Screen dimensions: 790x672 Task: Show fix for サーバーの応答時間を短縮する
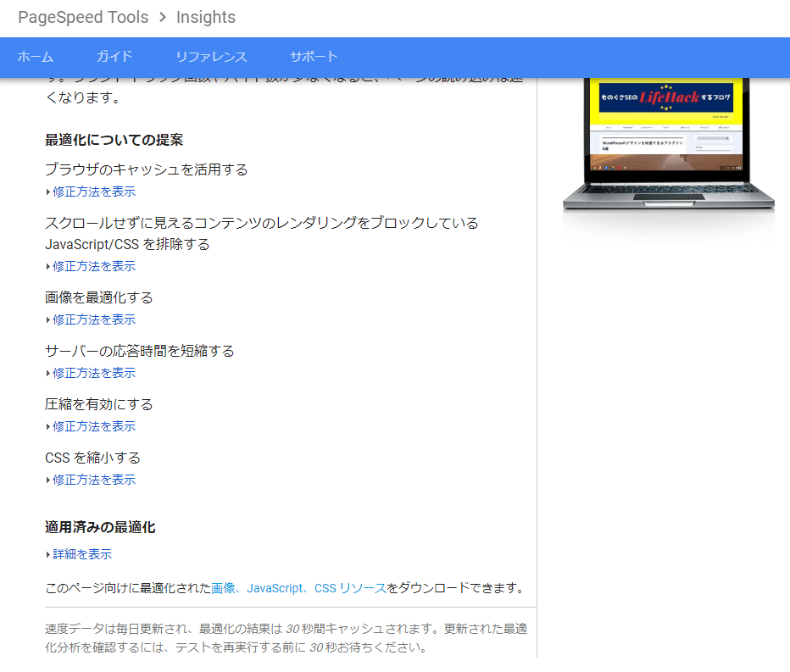click(x=93, y=373)
